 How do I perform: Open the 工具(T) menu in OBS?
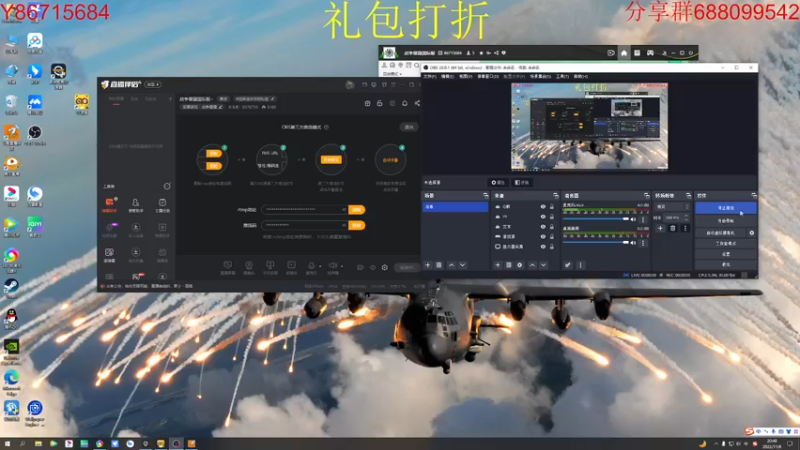tap(562, 77)
